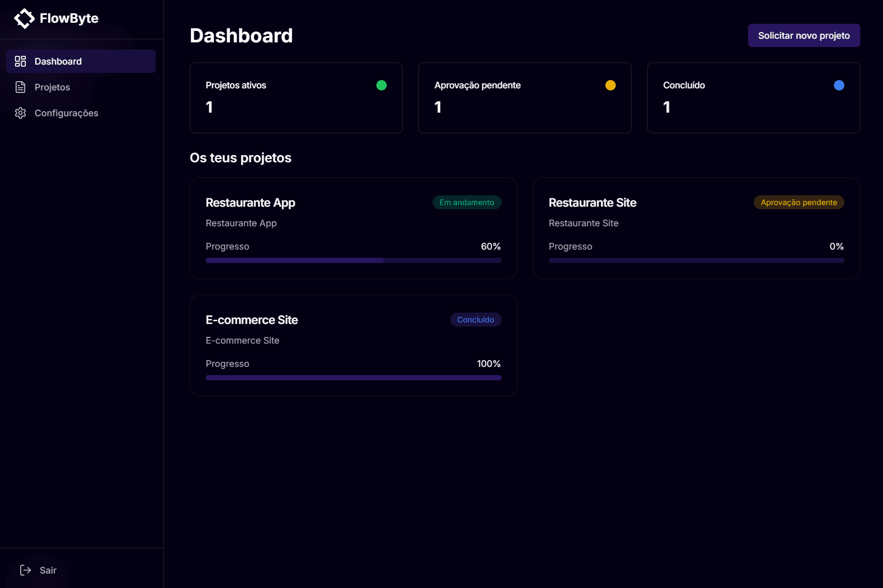Click E-commerce Site description subtitle
The width and height of the screenshot is (883, 588).
242,341
